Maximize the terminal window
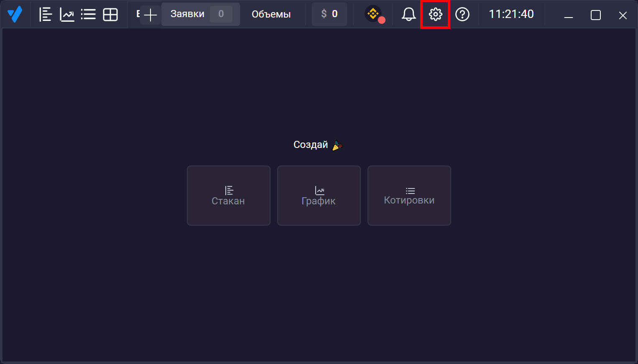The width and height of the screenshot is (638, 364). 595,15
